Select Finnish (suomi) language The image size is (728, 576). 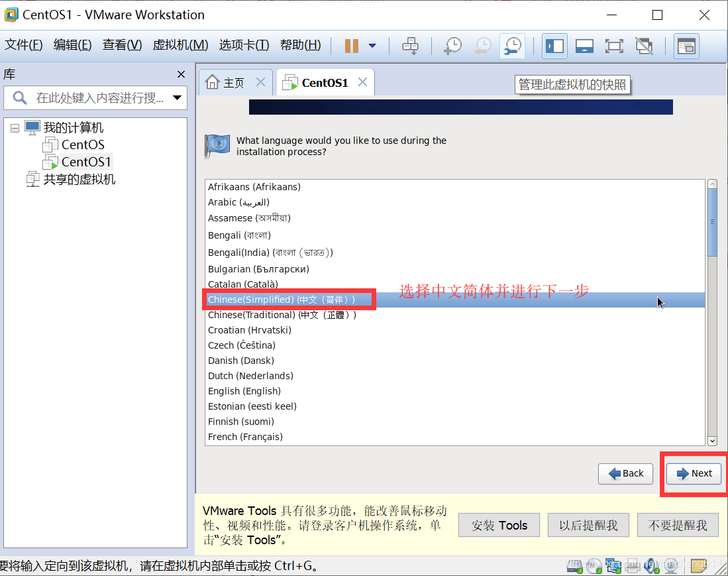(455, 422)
